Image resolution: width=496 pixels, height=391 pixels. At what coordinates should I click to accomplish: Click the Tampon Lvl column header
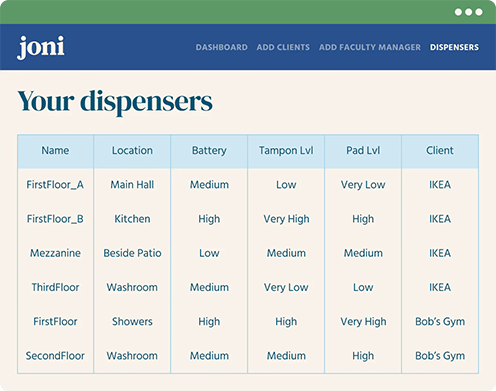coord(286,151)
